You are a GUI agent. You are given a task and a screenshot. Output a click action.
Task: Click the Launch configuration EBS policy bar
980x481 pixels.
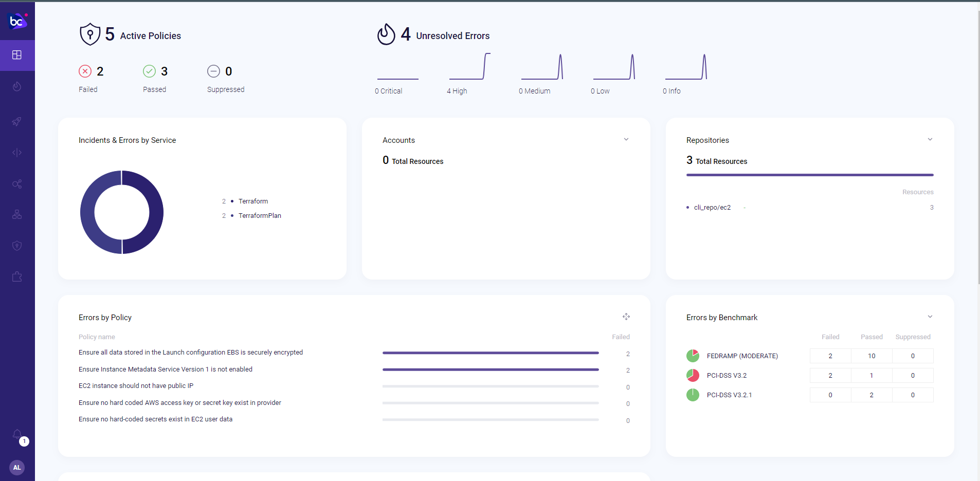point(491,353)
